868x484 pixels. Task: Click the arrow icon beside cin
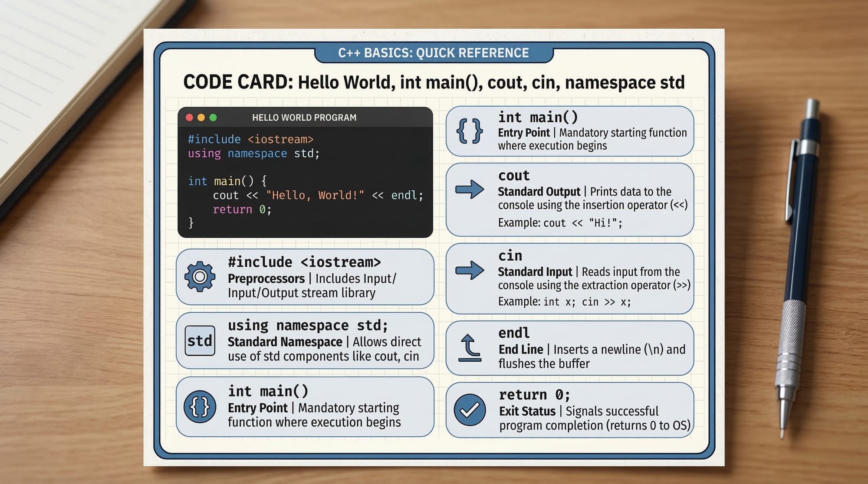point(470,271)
